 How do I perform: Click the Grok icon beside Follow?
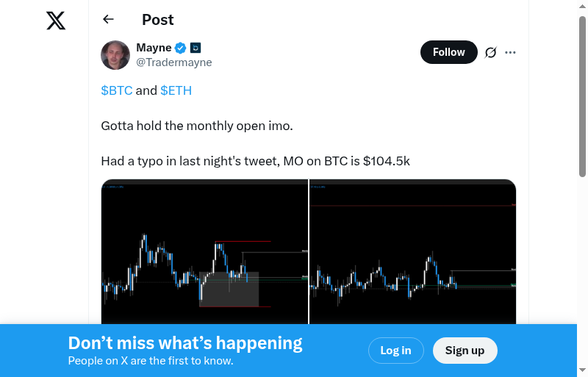[x=491, y=52]
